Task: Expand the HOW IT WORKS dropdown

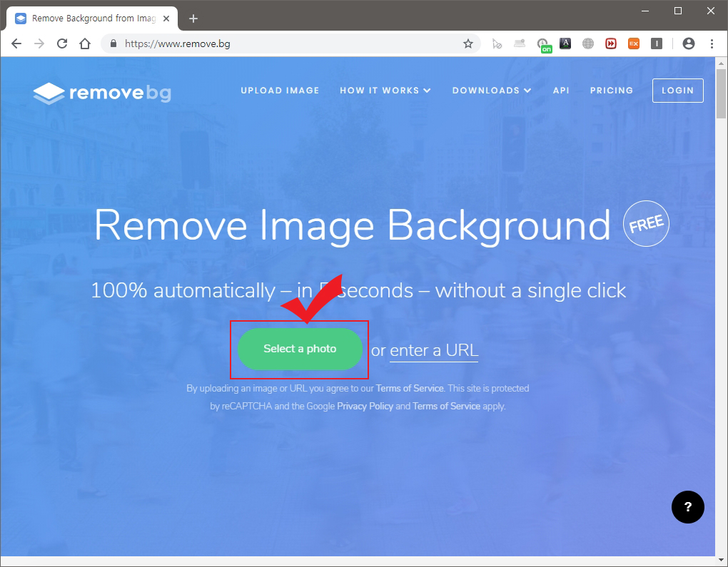Action: 385,91
